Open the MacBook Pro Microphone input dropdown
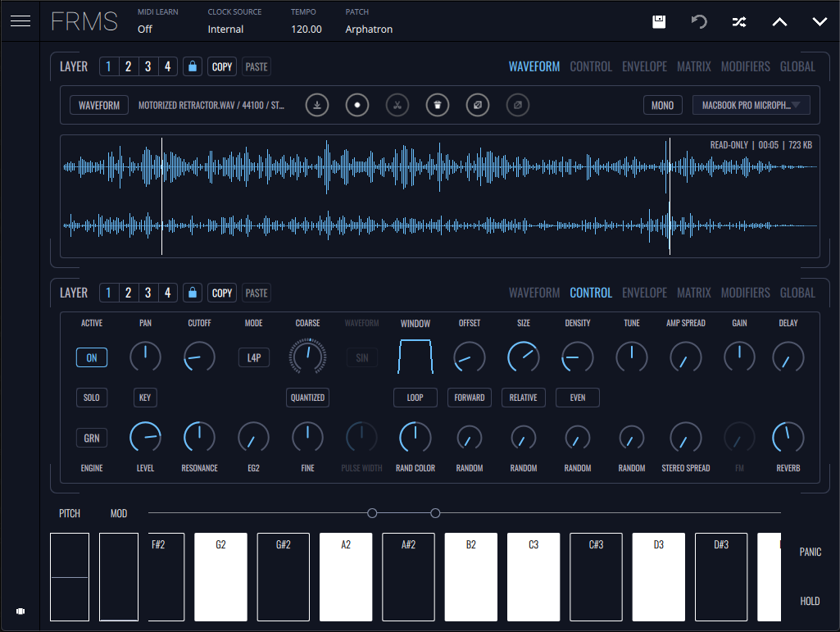Image resolution: width=840 pixels, height=632 pixels. (751, 105)
